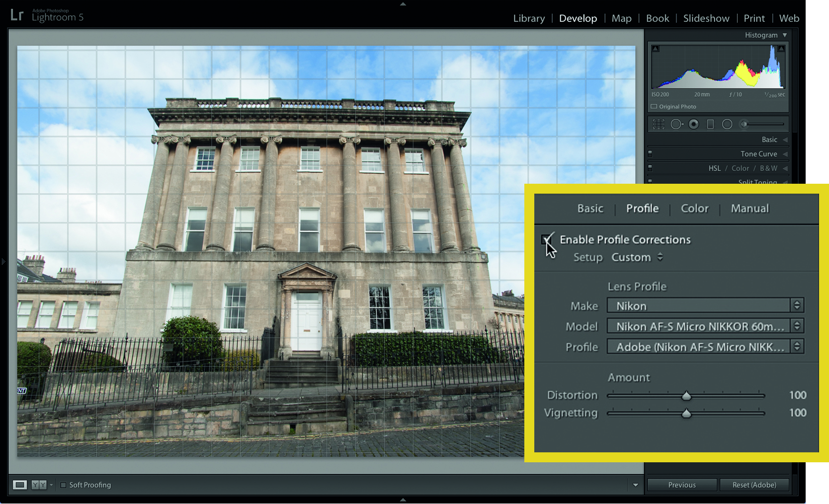Expand the HSL / Color / B&W panel

tap(785, 168)
